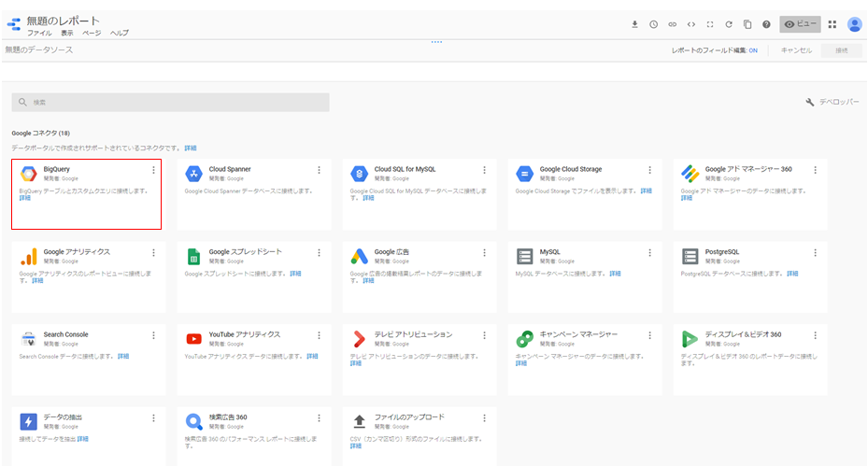
Task: Switch to view mode with ビュー button
Action: 800,24
